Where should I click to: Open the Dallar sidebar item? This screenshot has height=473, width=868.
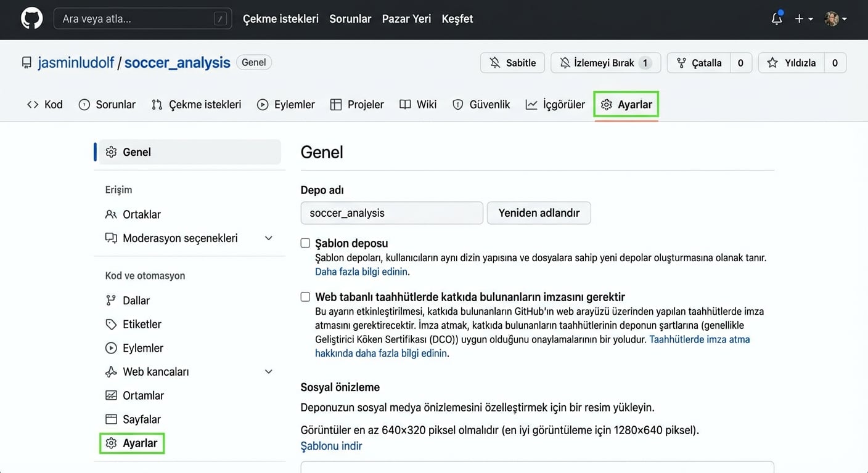136,301
